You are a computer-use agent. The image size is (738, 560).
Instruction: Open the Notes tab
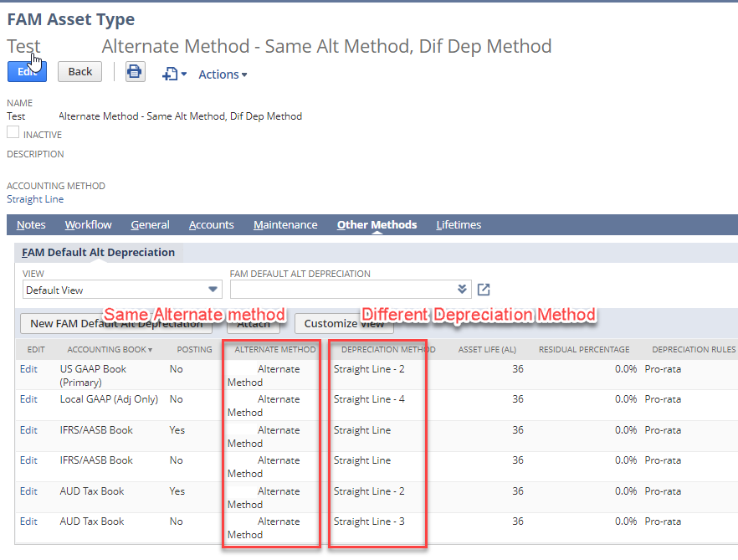coord(30,224)
